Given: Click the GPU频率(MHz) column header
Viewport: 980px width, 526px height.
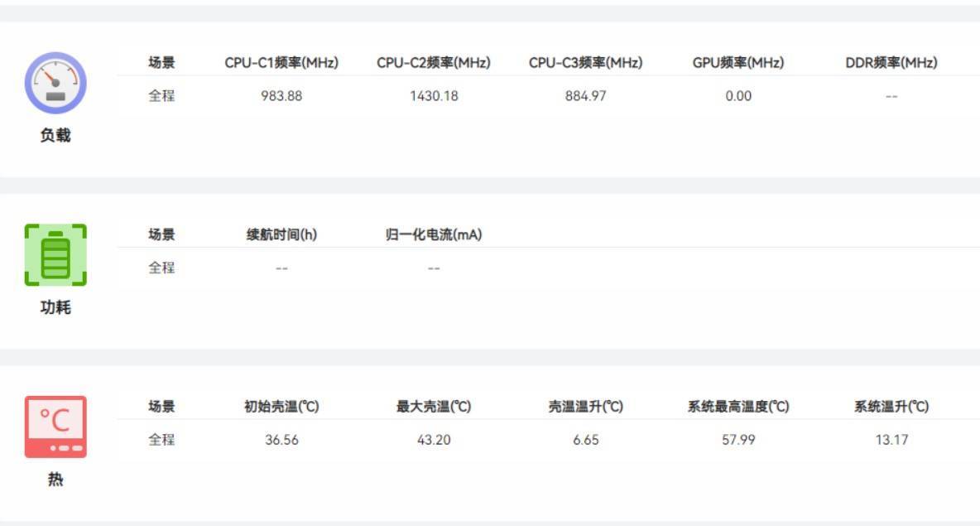Looking at the screenshot, I should [x=738, y=63].
